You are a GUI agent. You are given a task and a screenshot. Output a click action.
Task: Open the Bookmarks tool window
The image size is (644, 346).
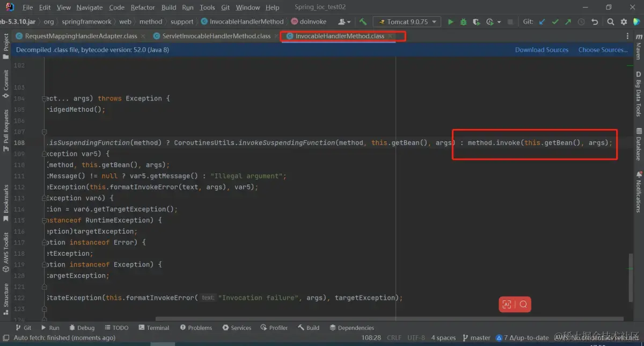tap(6, 203)
